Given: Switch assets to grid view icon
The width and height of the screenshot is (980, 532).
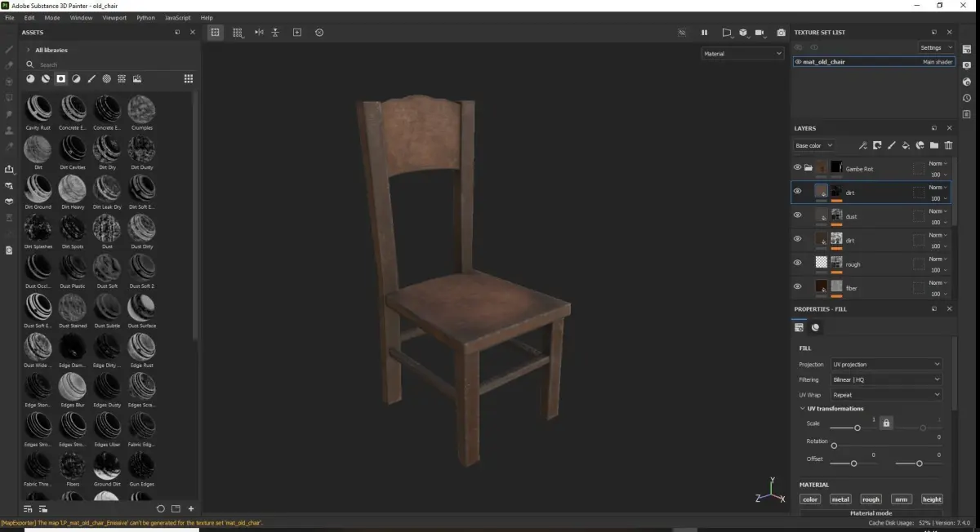Looking at the screenshot, I should tap(189, 79).
